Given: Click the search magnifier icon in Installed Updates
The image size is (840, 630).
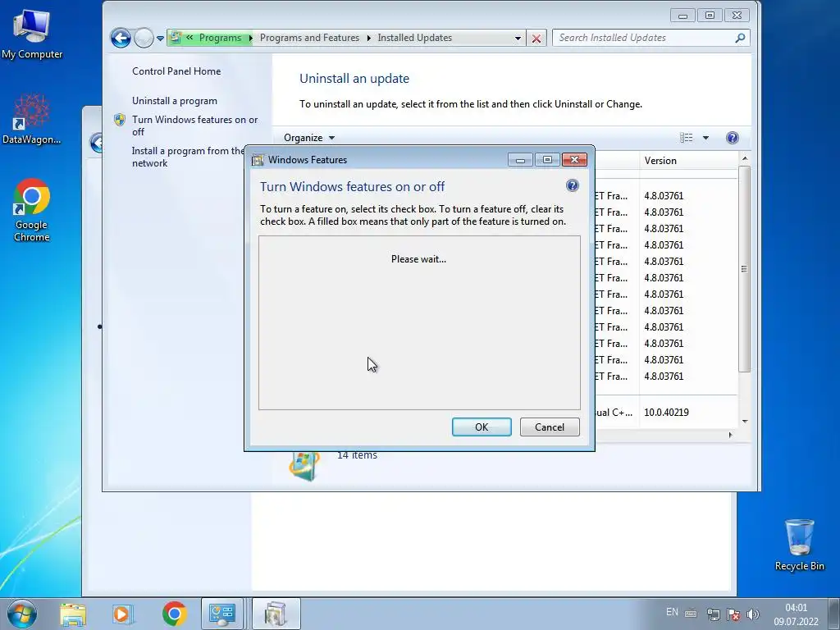Looking at the screenshot, I should (740, 38).
